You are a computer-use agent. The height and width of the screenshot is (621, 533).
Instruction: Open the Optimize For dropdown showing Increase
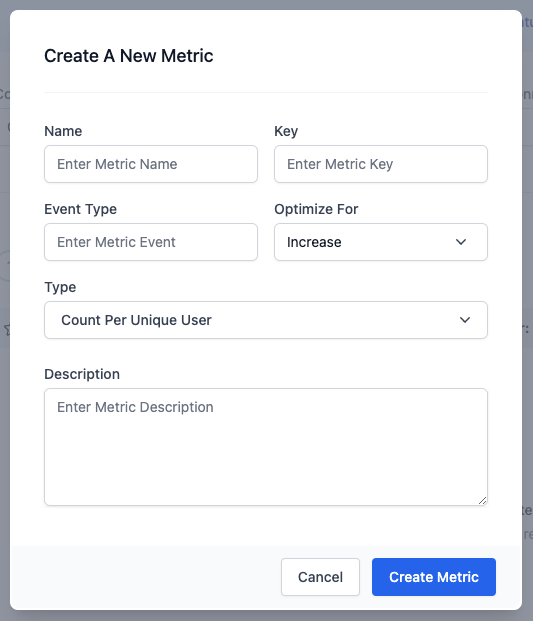[381, 242]
